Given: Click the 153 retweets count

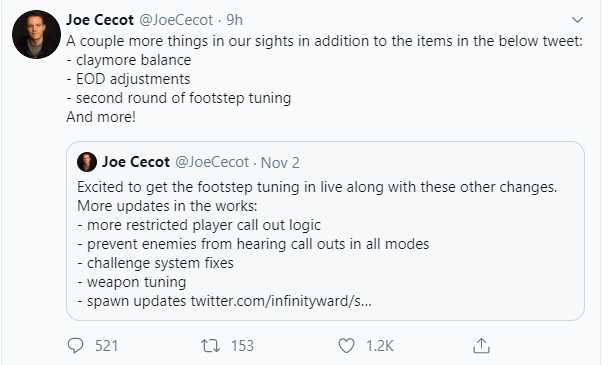Looking at the screenshot, I should [x=242, y=346].
